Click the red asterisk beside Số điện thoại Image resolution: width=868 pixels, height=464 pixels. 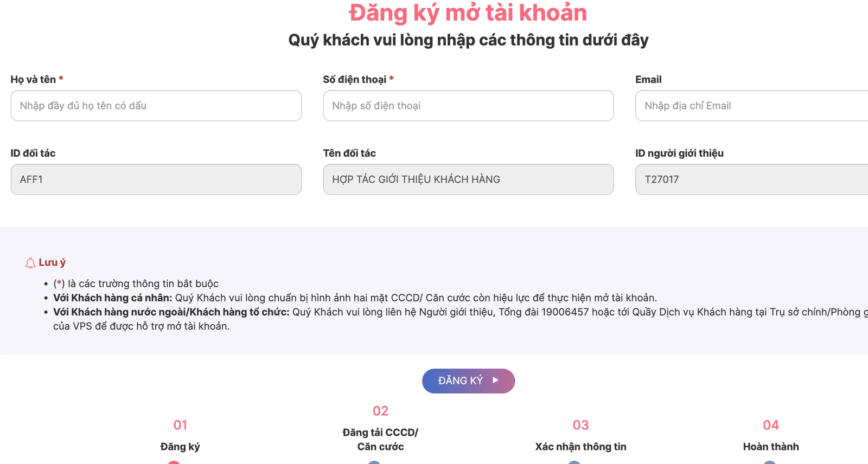[392, 79]
